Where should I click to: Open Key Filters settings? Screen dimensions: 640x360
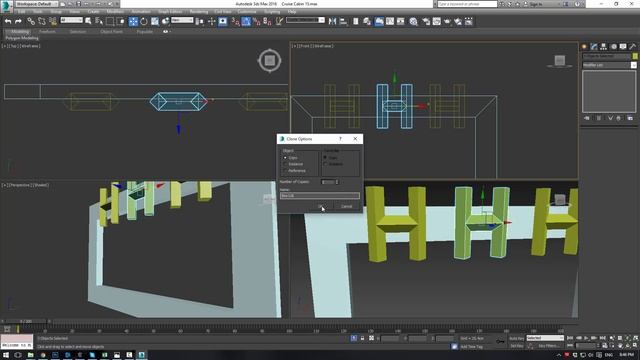click(x=549, y=346)
